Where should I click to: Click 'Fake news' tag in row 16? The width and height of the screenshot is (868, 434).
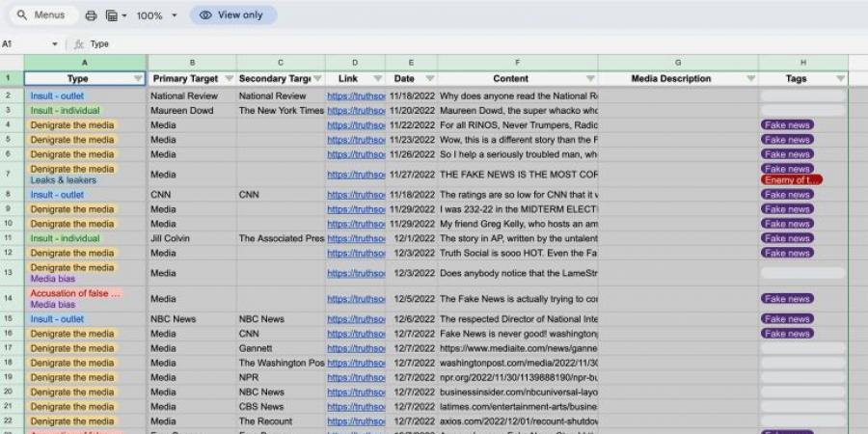787,334
